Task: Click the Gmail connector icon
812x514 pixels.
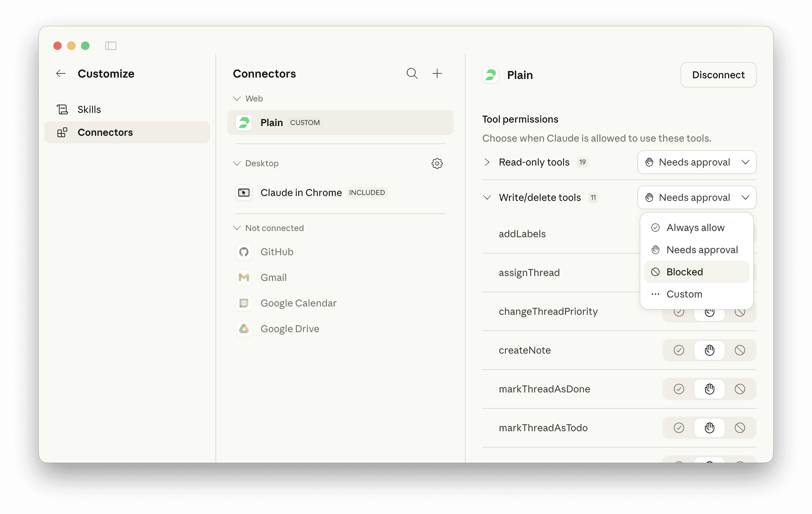Action: click(x=244, y=277)
